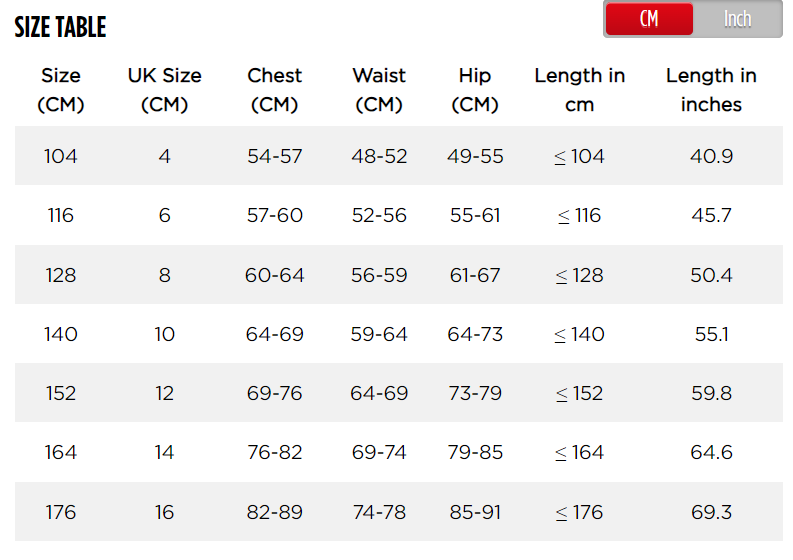This screenshot has height=560, width=793.
Task: Click the 40.9 inches length cell
Action: click(x=711, y=156)
